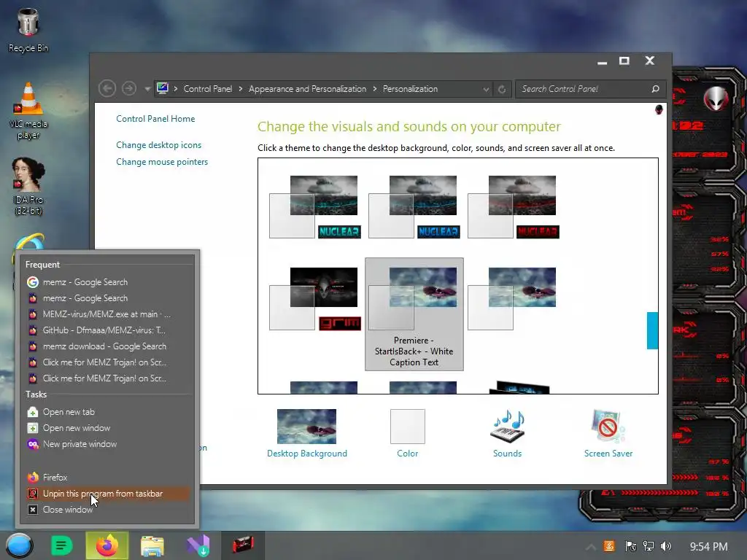This screenshot has width=747, height=560.
Task: Select Premiere StartIsBack+ White Caption theme
Action: [414, 314]
